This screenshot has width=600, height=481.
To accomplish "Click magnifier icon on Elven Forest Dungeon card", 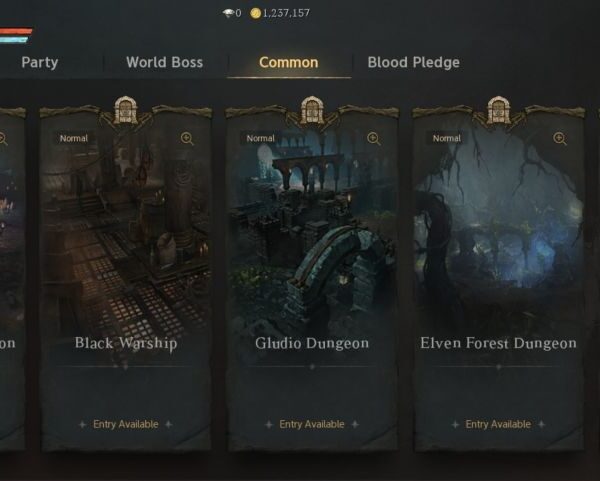I will [560, 139].
